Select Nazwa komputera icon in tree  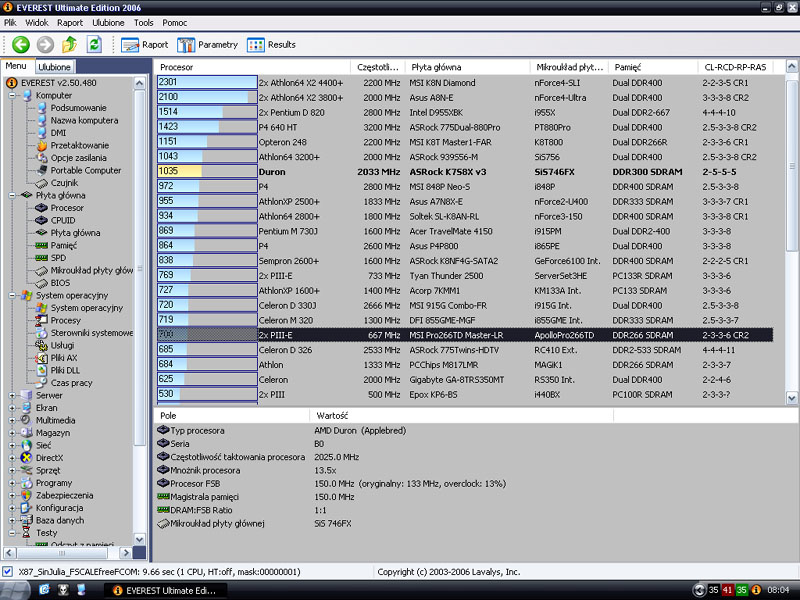(42, 120)
